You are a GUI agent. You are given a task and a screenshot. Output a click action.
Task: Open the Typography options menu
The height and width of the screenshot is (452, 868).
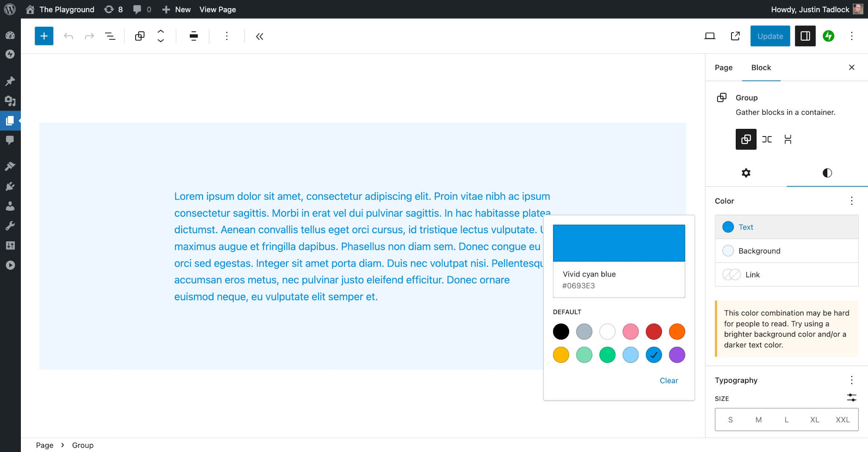tap(852, 379)
